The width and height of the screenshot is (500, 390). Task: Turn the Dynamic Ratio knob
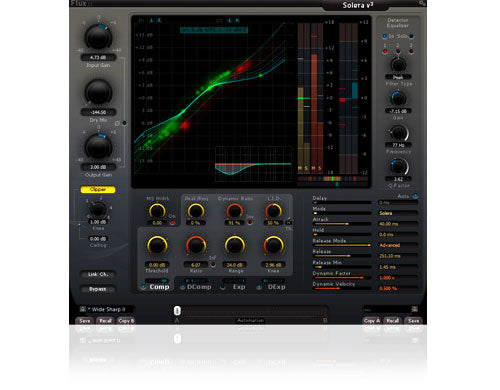(x=234, y=211)
